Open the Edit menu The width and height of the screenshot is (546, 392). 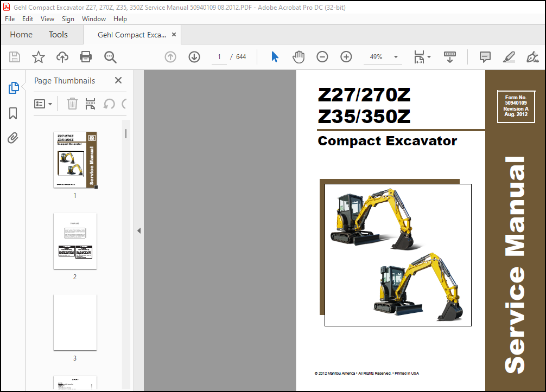28,19
